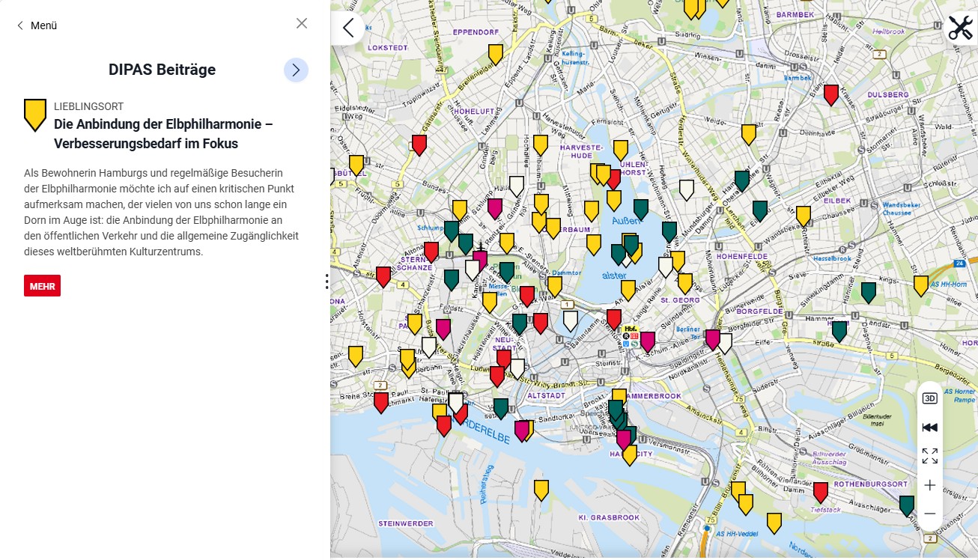Select the yellow marker near AS HH-Horn
978x560 pixels.
coord(921,286)
